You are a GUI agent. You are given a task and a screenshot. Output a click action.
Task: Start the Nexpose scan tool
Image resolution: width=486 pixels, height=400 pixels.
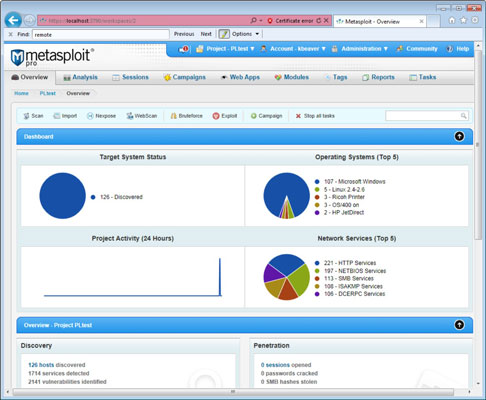(101, 116)
